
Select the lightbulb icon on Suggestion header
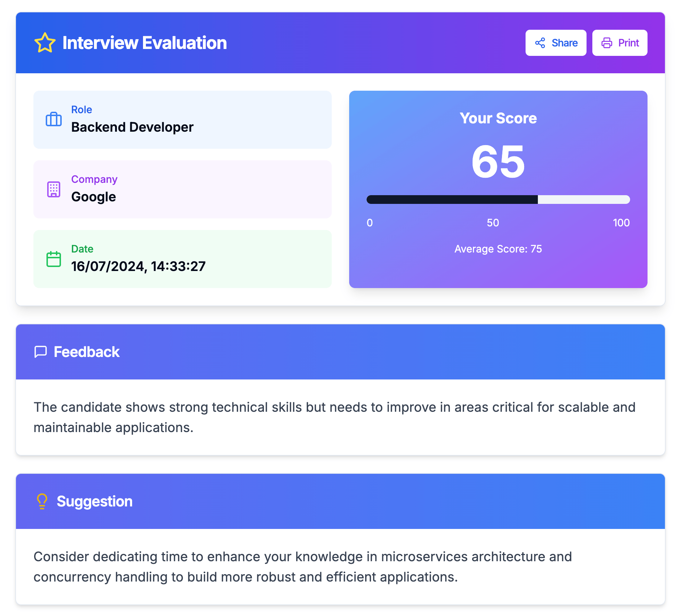point(42,501)
